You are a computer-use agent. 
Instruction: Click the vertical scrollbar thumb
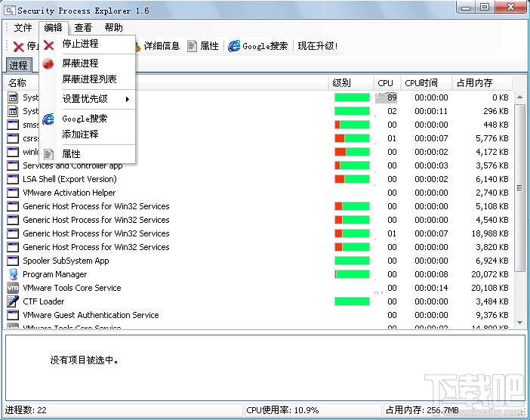tap(520, 187)
